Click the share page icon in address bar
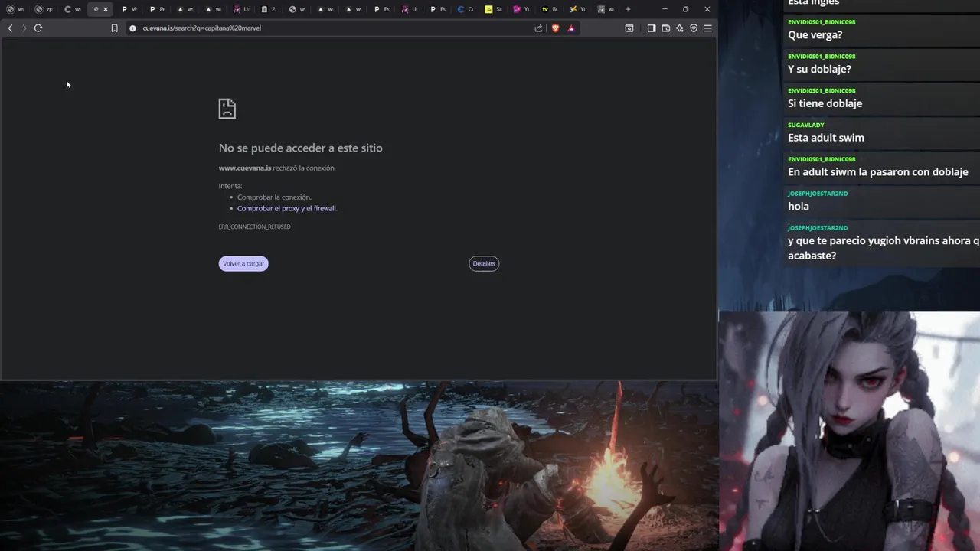 [538, 28]
